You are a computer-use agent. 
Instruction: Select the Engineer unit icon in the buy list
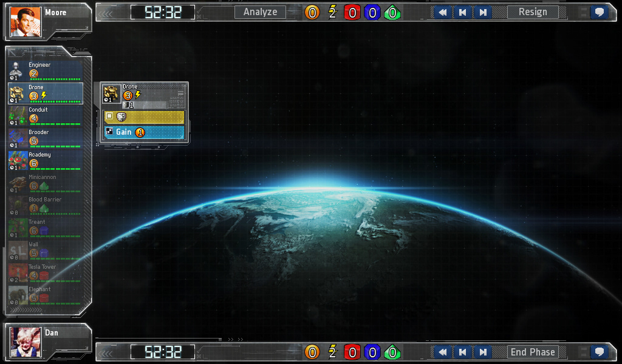pos(16,71)
